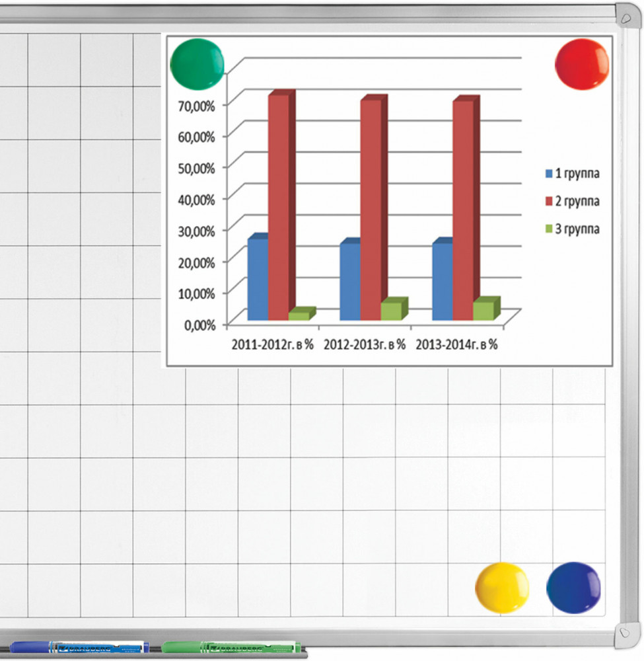The height and width of the screenshot is (661, 644).
Task: Select the "2012-2013г. в %" category label
Action: [365, 345]
